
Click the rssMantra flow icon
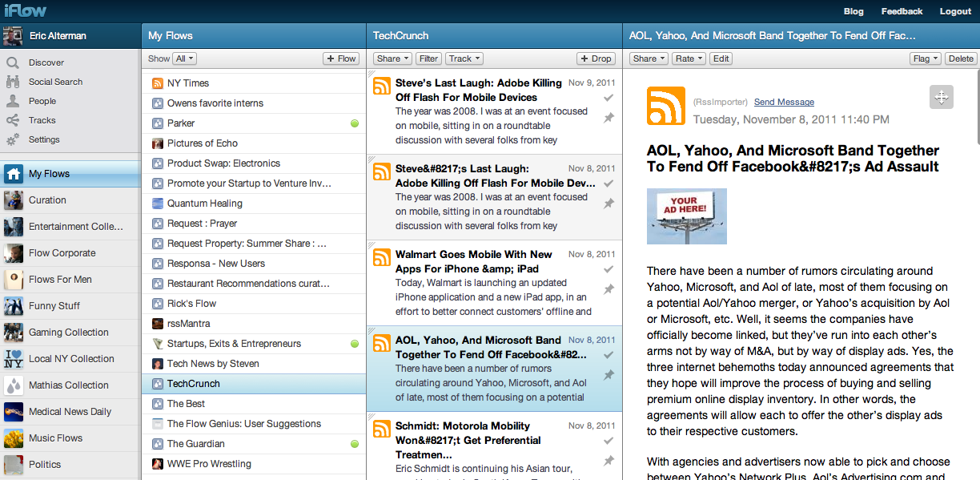pyautogui.click(x=158, y=324)
